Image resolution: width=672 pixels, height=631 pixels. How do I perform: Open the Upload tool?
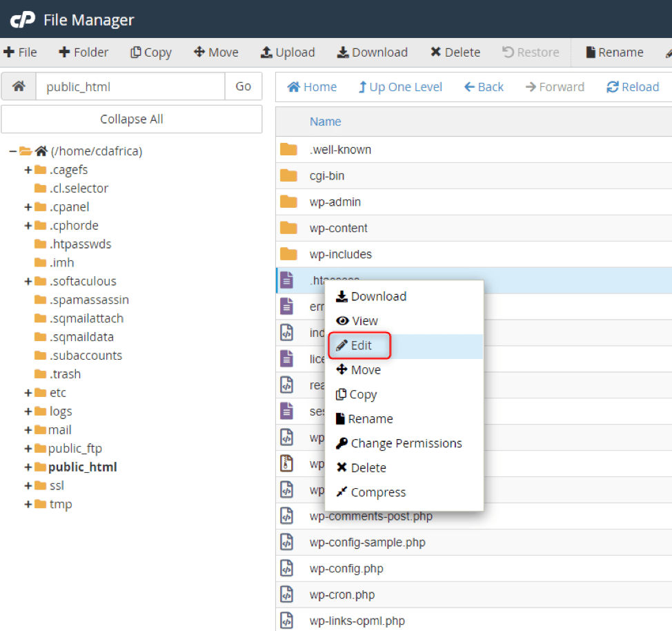tap(288, 52)
